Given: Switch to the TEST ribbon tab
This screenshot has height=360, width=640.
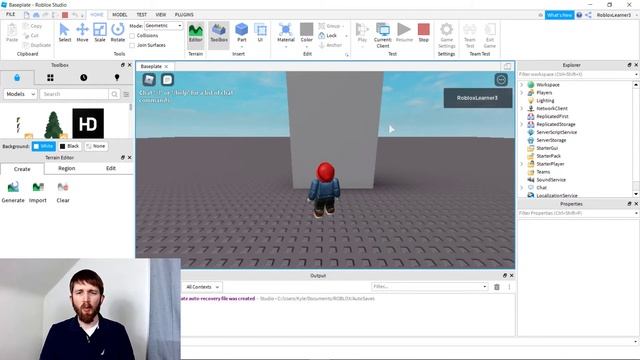Looking at the screenshot, I should pos(142,15).
